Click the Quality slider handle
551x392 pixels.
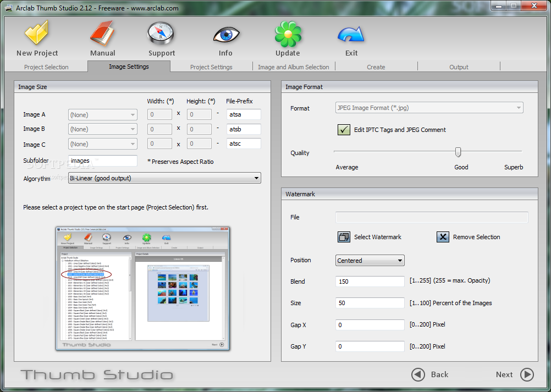pyautogui.click(x=458, y=152)
